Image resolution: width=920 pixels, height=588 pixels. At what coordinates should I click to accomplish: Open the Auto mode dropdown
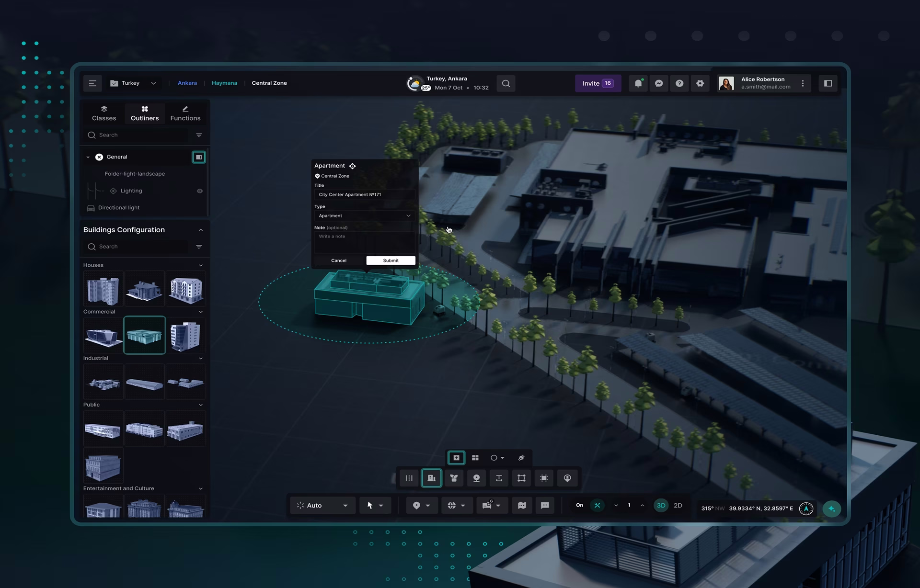pos(322,506)
